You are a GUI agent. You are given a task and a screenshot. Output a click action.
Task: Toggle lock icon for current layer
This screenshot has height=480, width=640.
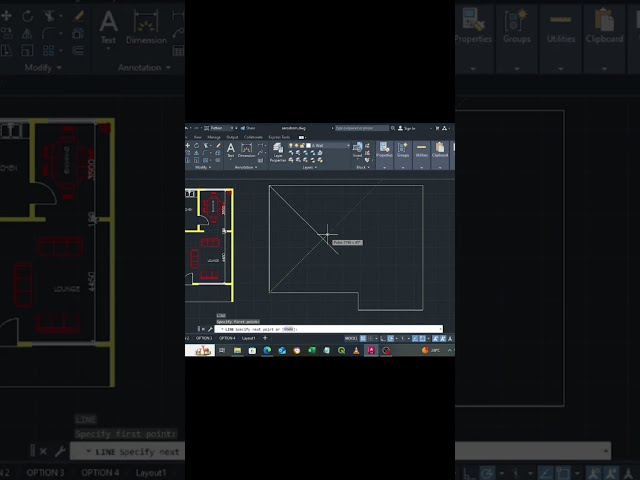tap(302, 146)
